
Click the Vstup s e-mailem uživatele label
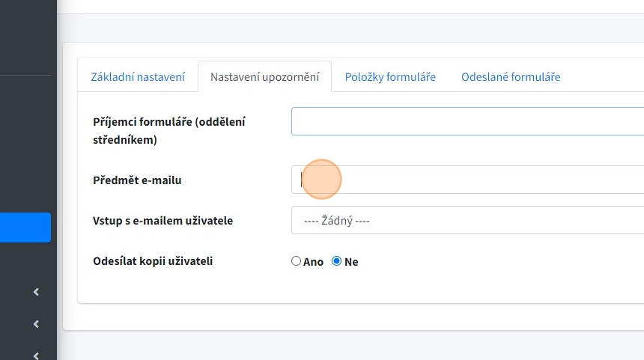pyautogui.click(x=162, y=221)
